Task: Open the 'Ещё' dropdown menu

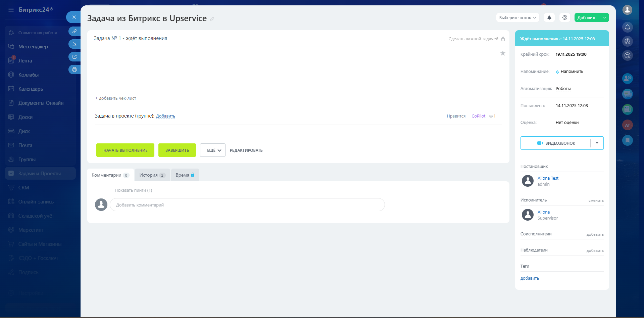Action: (213, 150)
